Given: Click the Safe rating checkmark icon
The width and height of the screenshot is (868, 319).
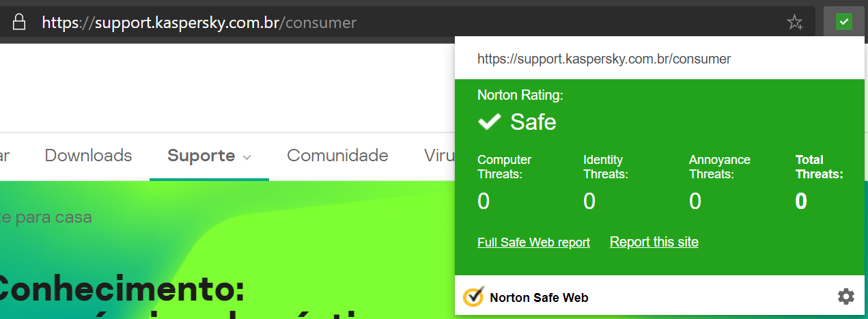Looking at the screenshot, I should (489, 122).
